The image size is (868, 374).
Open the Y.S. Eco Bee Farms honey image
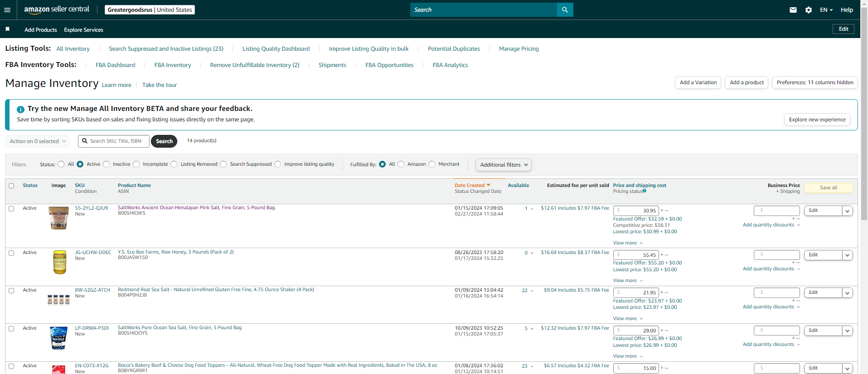point(59,262)
